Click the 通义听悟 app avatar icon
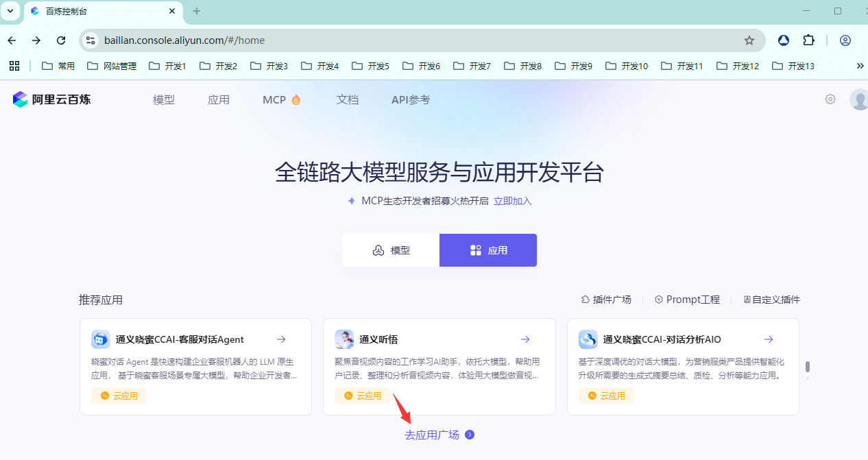 click(x=344, y=339)
